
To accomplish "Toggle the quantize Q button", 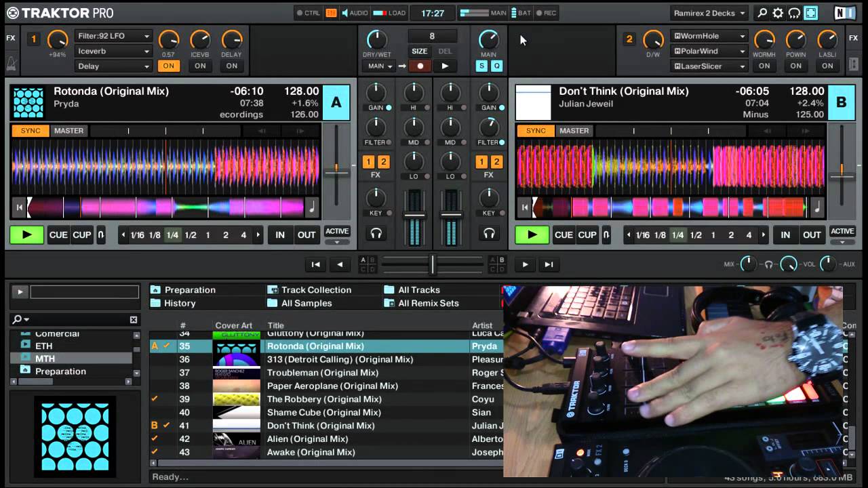I will (x=496, y=66).
